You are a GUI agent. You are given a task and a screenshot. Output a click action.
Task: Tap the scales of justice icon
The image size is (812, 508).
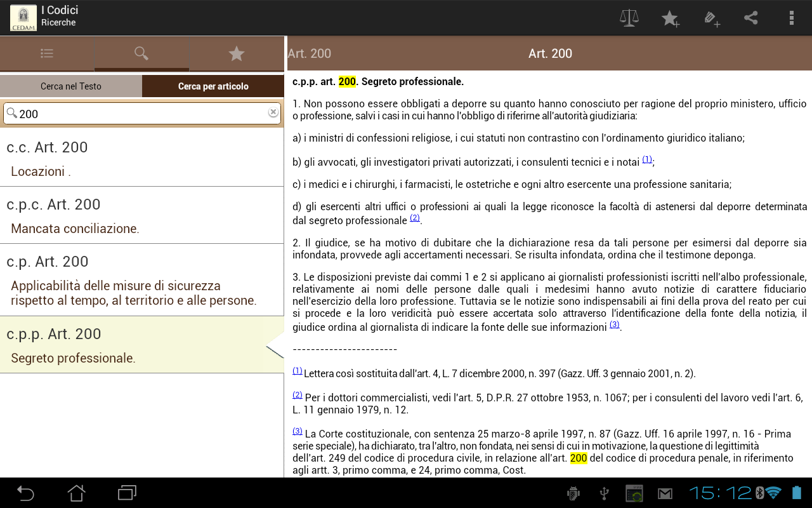point(629,18)
